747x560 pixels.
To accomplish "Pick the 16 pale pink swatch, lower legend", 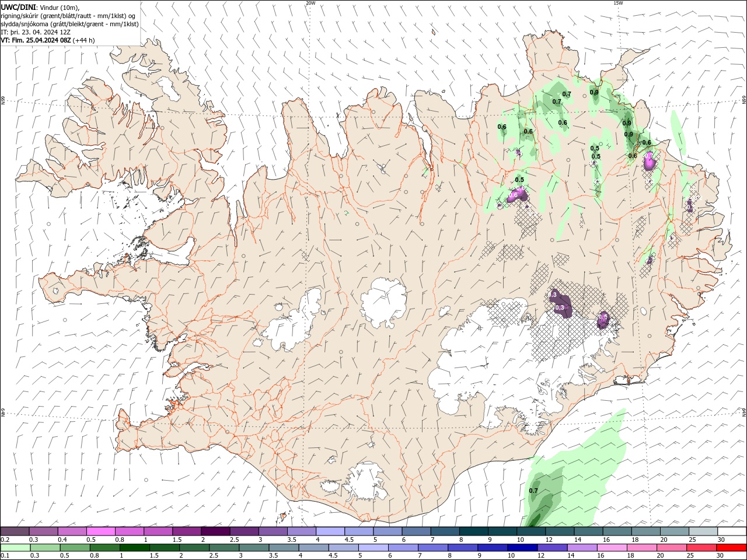I will tap(612, 548).
